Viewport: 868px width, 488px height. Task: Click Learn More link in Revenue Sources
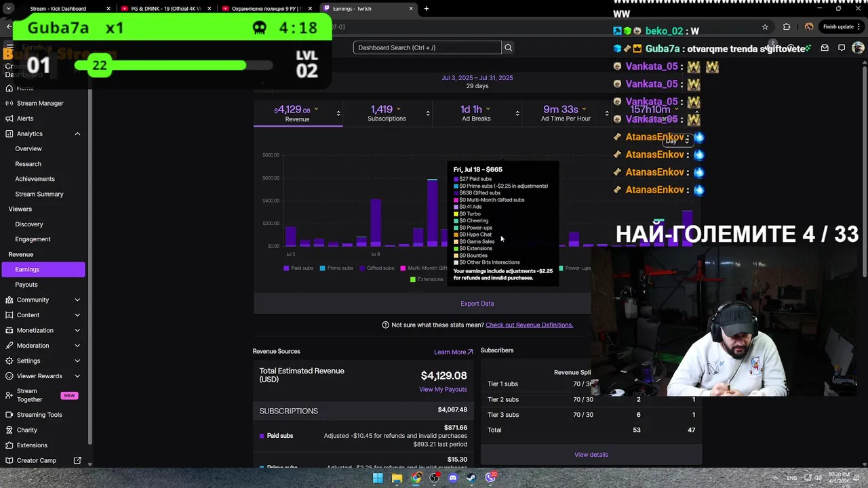[453, 352]
